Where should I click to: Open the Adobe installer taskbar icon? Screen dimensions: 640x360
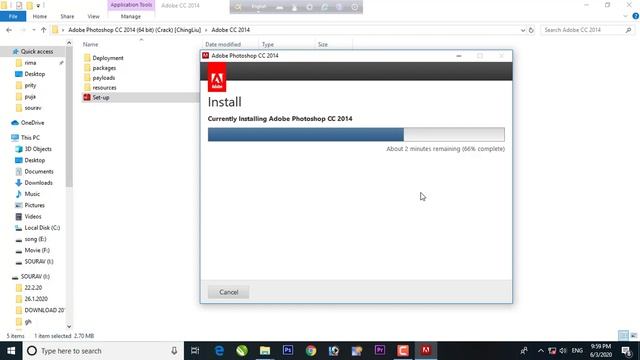point(426,351)
